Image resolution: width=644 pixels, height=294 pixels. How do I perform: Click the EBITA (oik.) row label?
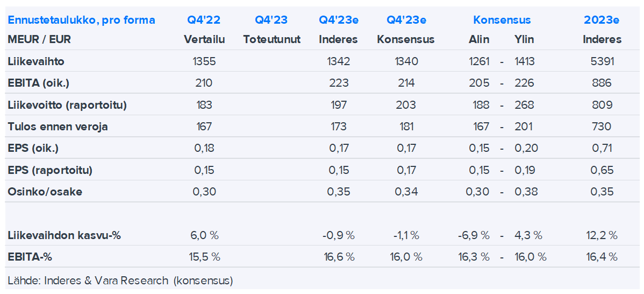(39, 83)
